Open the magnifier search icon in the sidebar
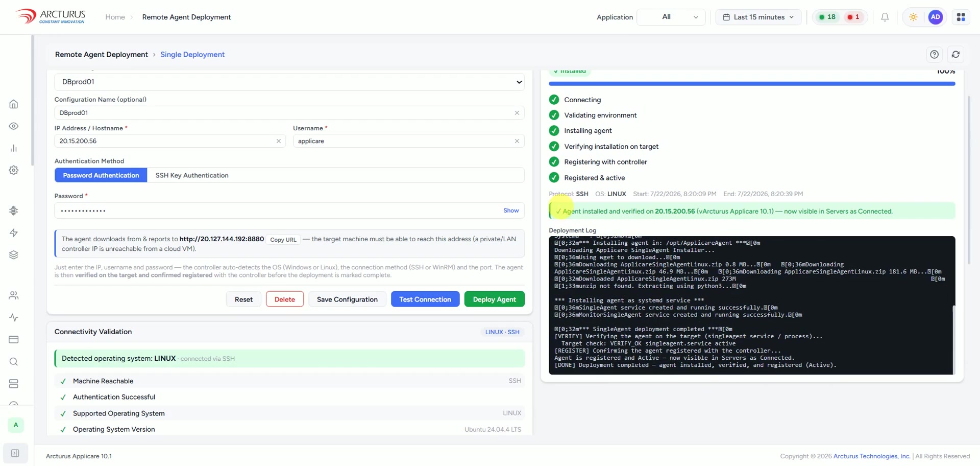This screenshot has width=980, height=466. pos(14,362)
